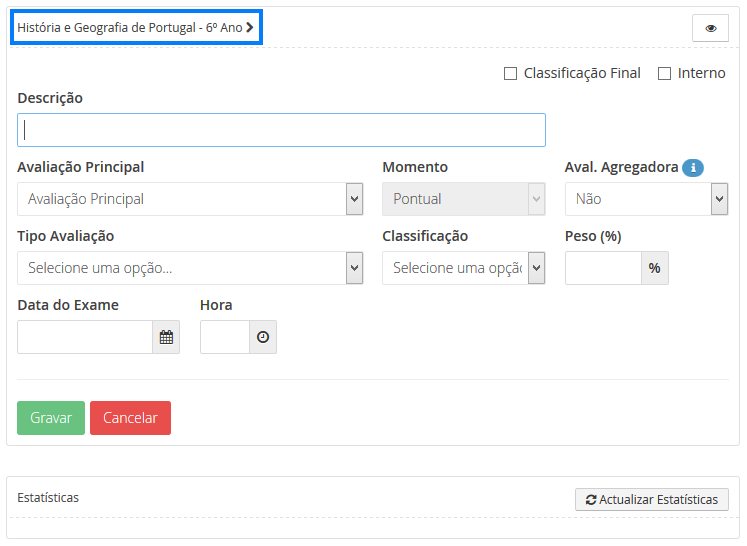This screenshot has height=546, width=747.
Task: Open the Avaliação Principal dropdown
Action: (x=190, y=199)
